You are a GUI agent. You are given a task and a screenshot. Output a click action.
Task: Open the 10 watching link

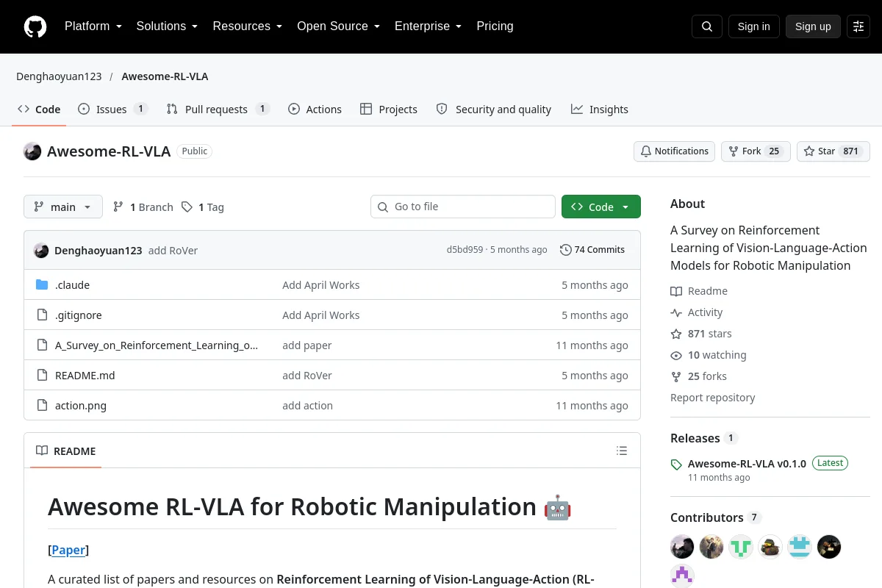tap(709, 355)
